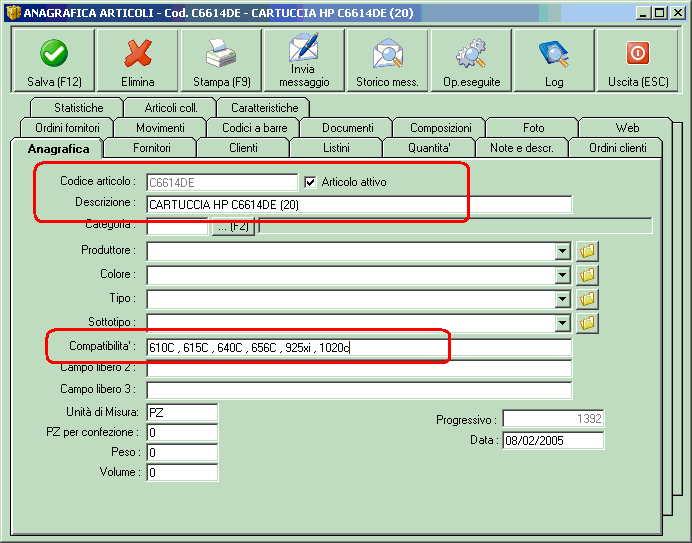This screenshot has width=692, height=543.
Task: Click the Stampa (F9) printer button
Action: (222, 60)
